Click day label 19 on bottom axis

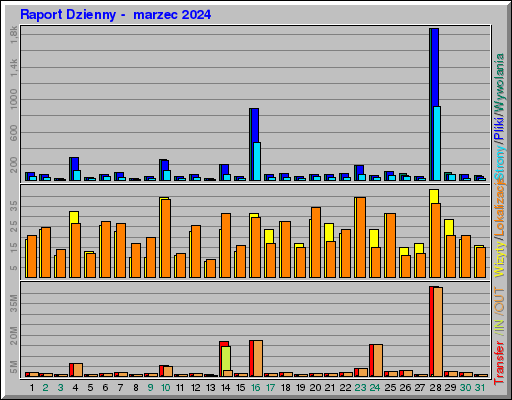click(x=301, y=388)
